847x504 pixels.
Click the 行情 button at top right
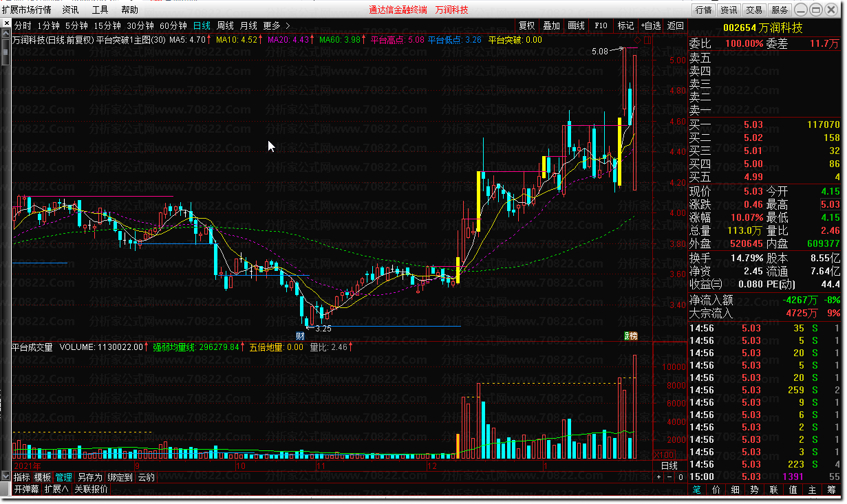click(703, 10)
